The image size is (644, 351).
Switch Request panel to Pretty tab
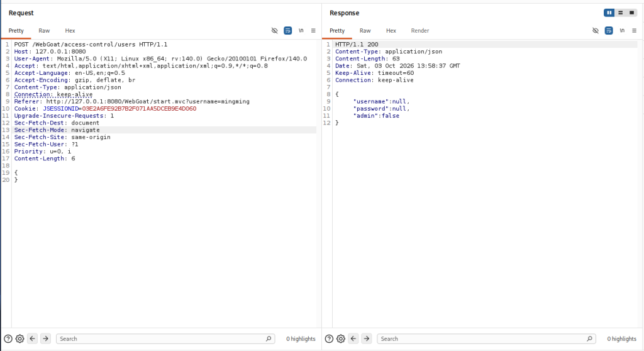coord(16,31)
